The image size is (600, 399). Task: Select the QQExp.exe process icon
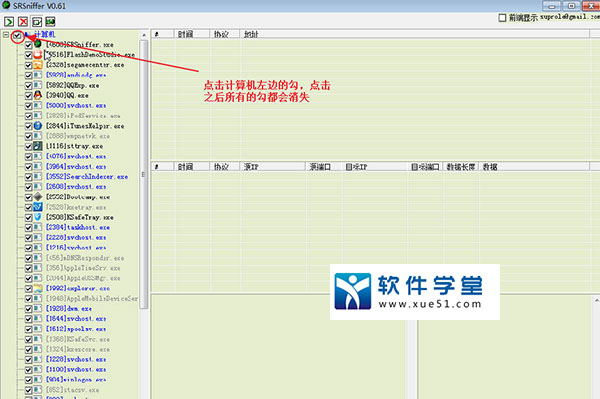38,85
